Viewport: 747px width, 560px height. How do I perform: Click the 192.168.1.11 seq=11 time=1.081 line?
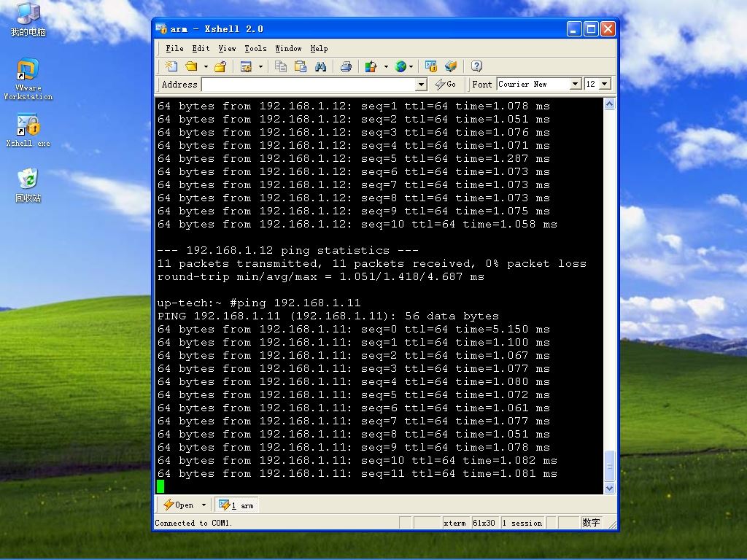point(357,474)
